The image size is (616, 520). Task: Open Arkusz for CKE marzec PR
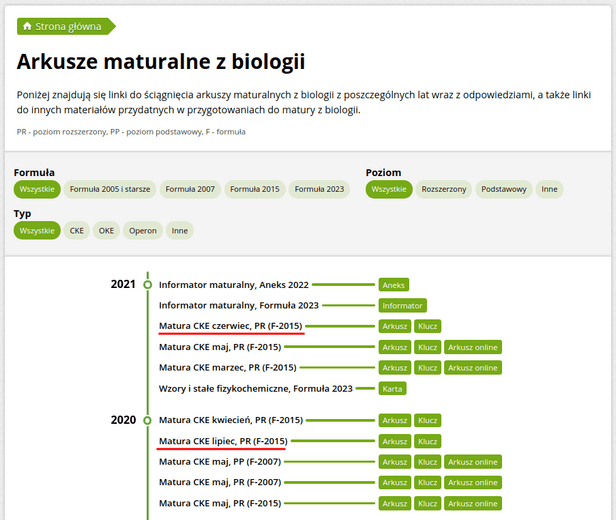point(395,368)
